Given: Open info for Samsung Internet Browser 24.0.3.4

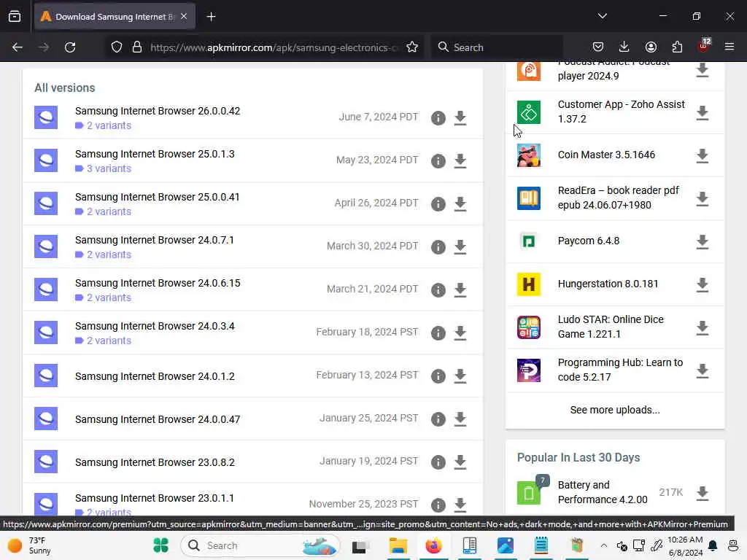Looking at the screenshot, I should click(438, 332).
